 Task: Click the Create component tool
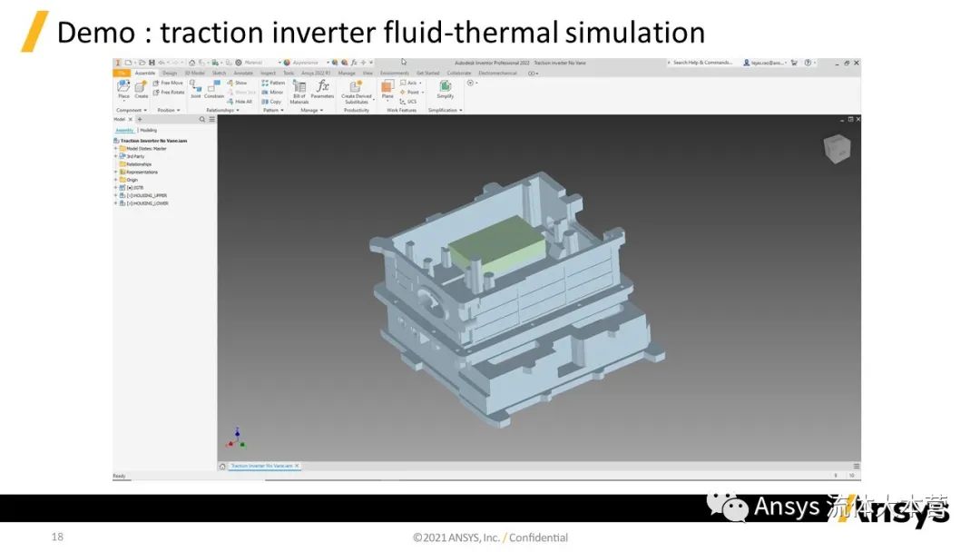point(142,89)
